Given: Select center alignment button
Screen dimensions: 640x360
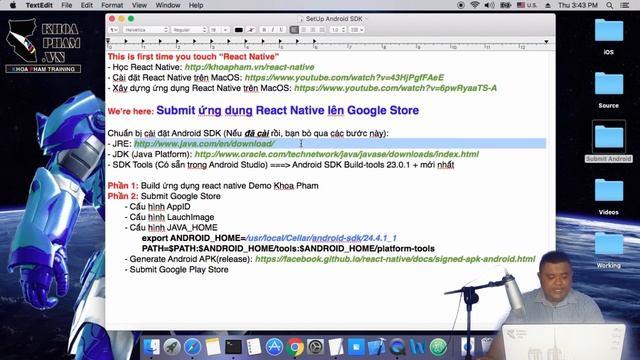Looking at the screenshot, I should coord(303,30).
